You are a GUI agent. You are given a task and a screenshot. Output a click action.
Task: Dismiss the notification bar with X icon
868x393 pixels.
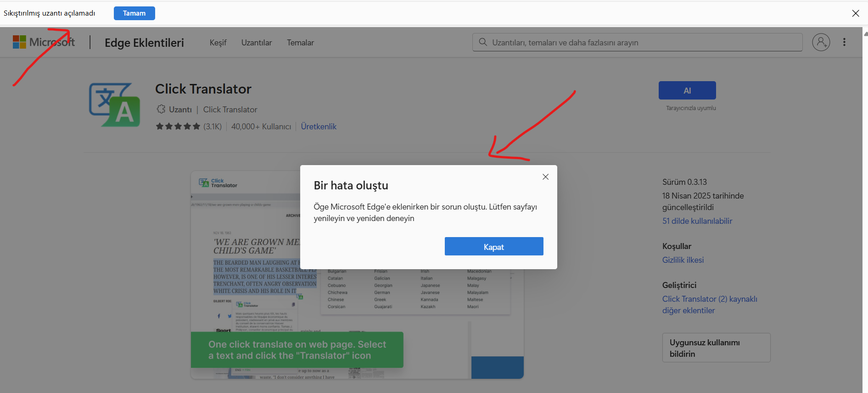(856, 13)
